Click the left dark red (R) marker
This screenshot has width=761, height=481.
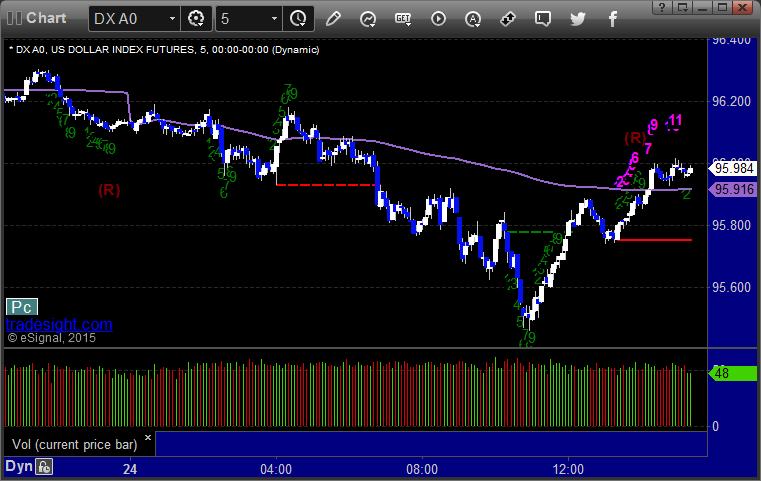tap(109, 190)
